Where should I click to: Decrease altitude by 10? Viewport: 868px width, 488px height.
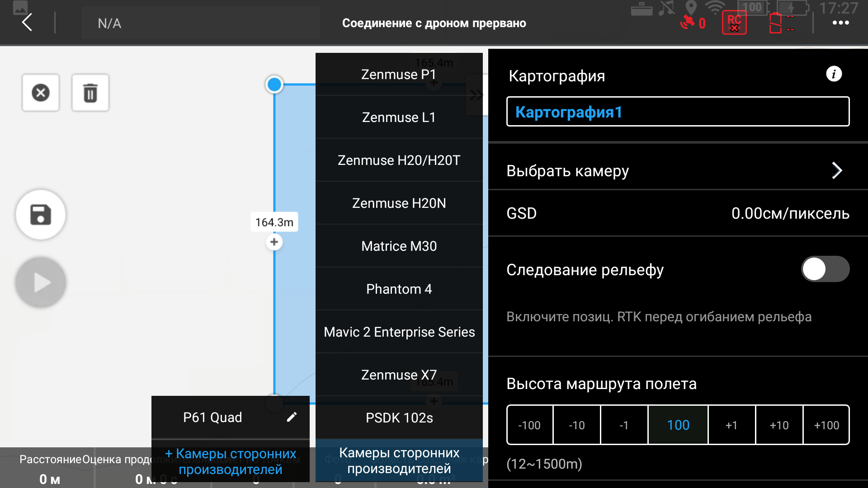[x=577, y=425]
